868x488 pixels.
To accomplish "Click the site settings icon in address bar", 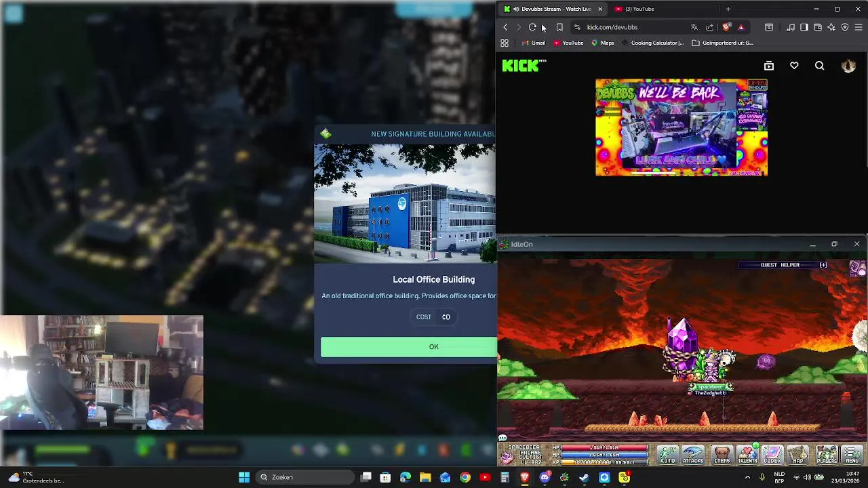I will point(577,27).
